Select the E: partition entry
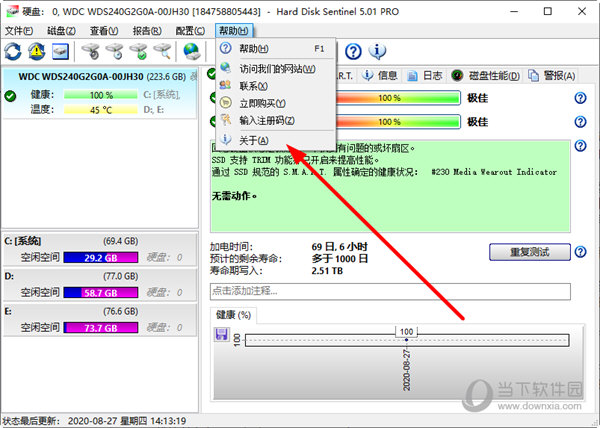Viewport: 600px width, 428px height. (x=100, y=319)
